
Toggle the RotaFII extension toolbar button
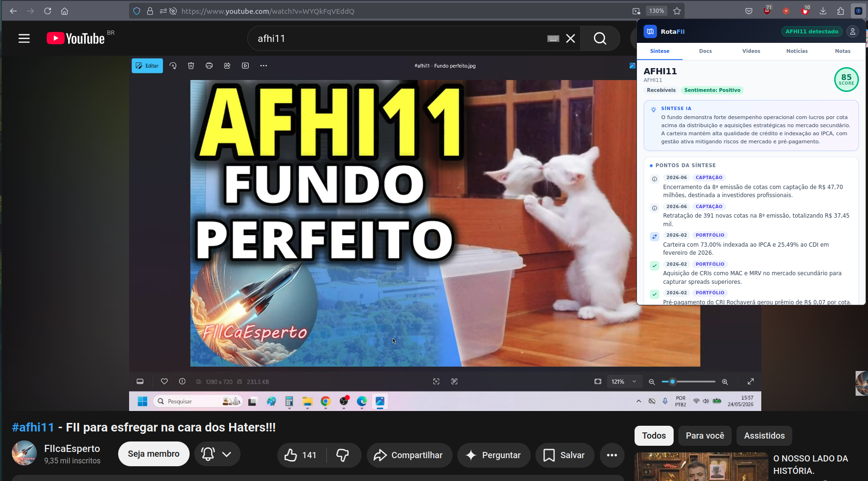pos(858,11)
